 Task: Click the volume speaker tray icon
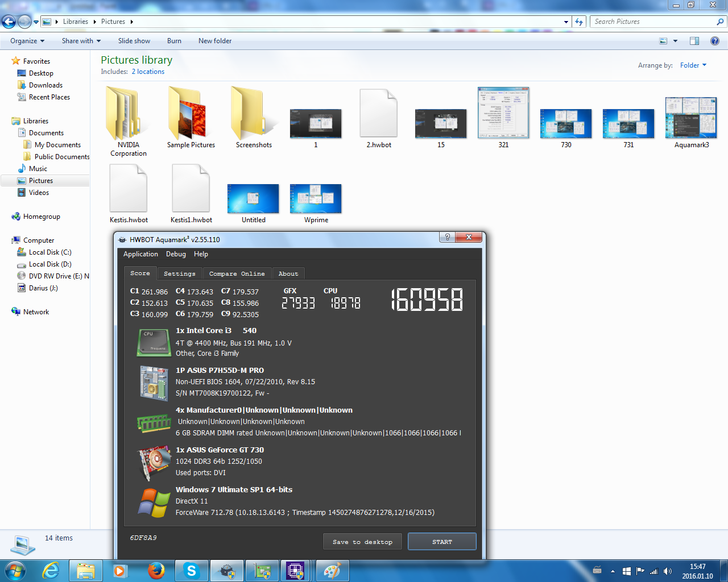pos(668,571)
